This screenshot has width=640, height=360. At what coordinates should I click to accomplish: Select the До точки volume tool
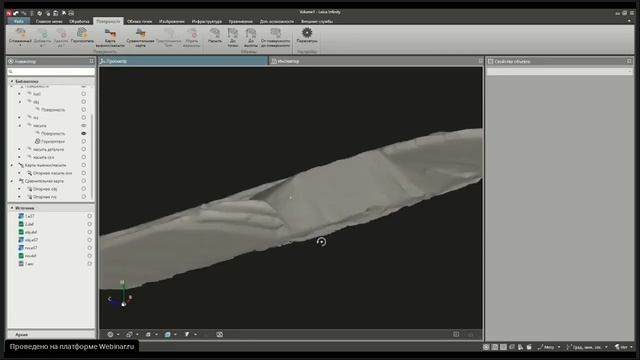click(x=233, y=37)
